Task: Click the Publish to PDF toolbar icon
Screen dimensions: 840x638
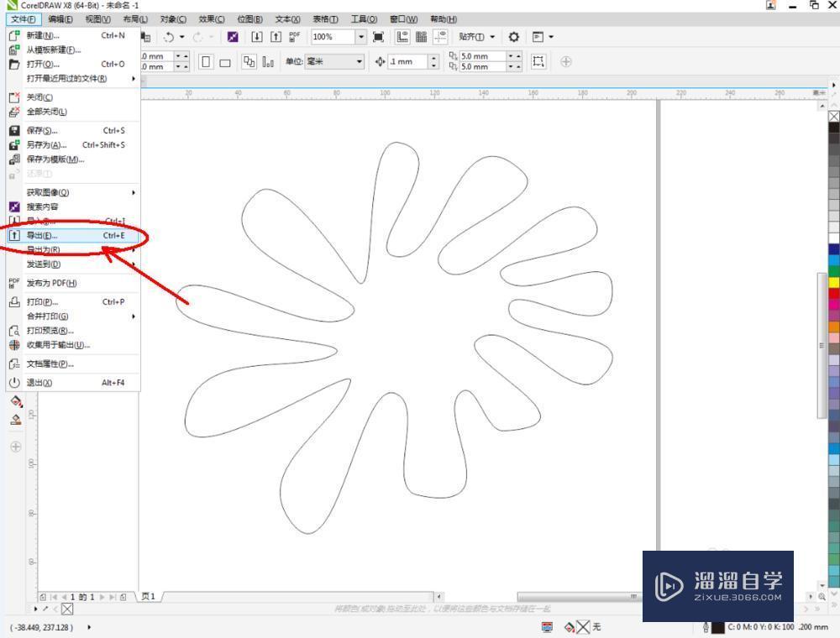Action: click(294, 37)
